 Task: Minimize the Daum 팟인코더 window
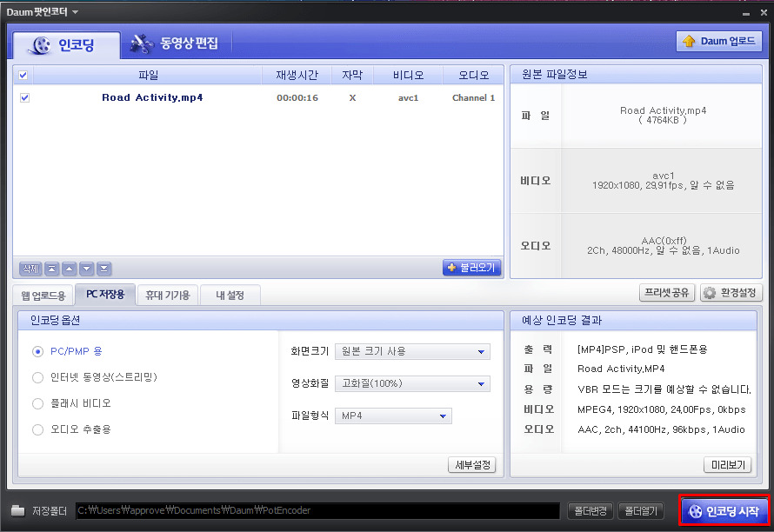tap(746, 13)
